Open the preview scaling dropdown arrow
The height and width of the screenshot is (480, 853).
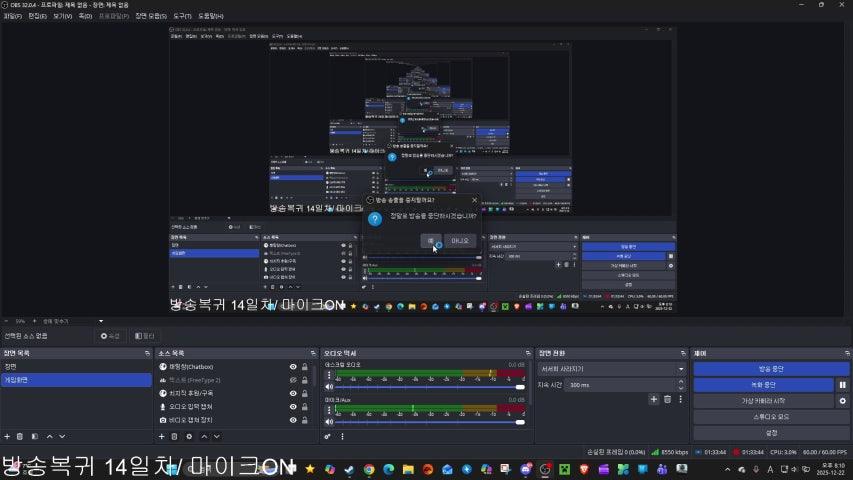pos(101,321)
